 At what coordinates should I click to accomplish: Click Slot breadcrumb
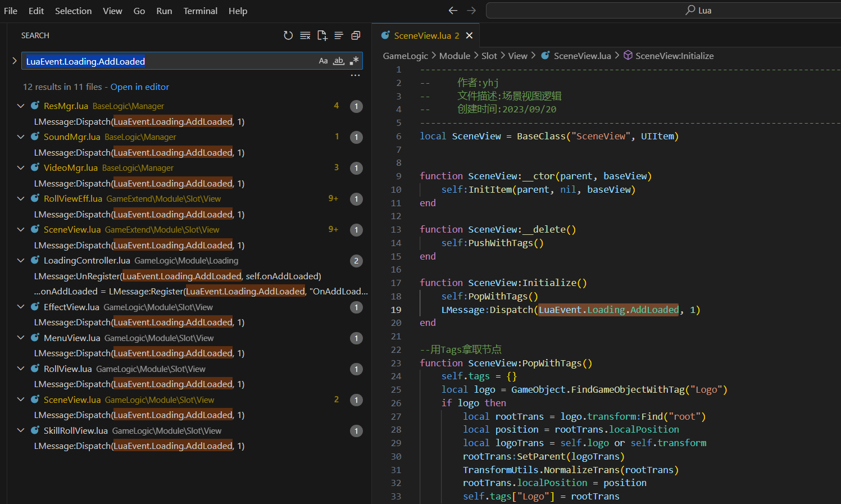coord(489,56)
